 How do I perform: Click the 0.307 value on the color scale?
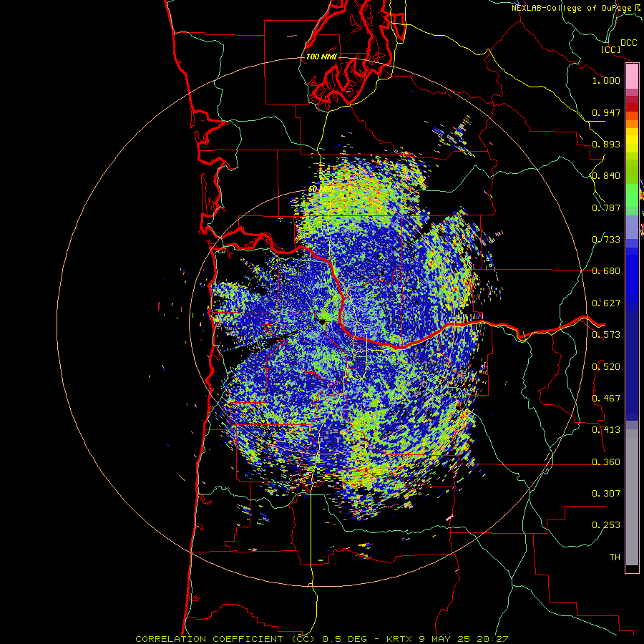[x=606, y=494]
